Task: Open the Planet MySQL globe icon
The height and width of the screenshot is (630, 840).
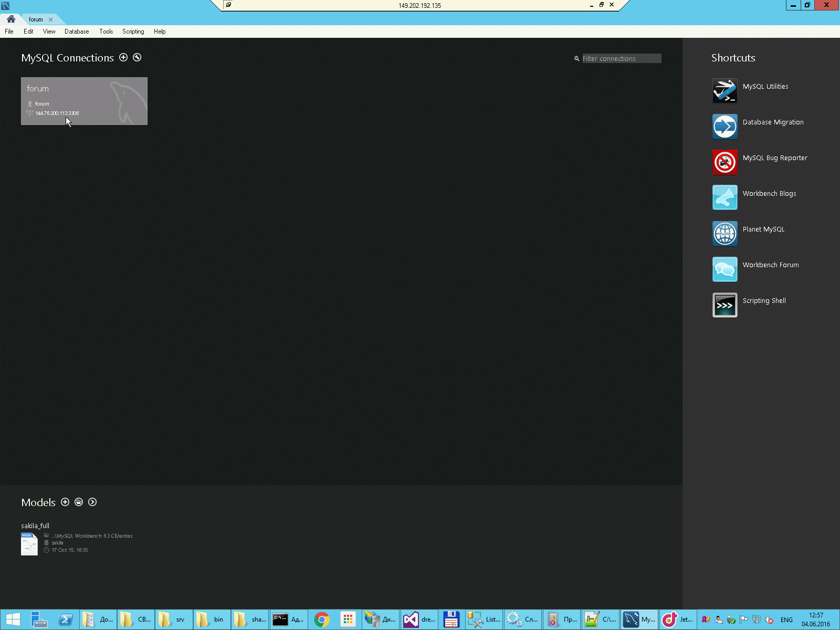Action: 724,234
